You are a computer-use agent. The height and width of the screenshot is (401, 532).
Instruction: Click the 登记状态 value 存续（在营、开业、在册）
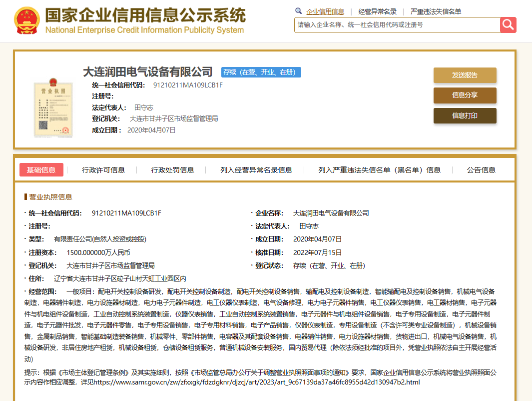329,266
